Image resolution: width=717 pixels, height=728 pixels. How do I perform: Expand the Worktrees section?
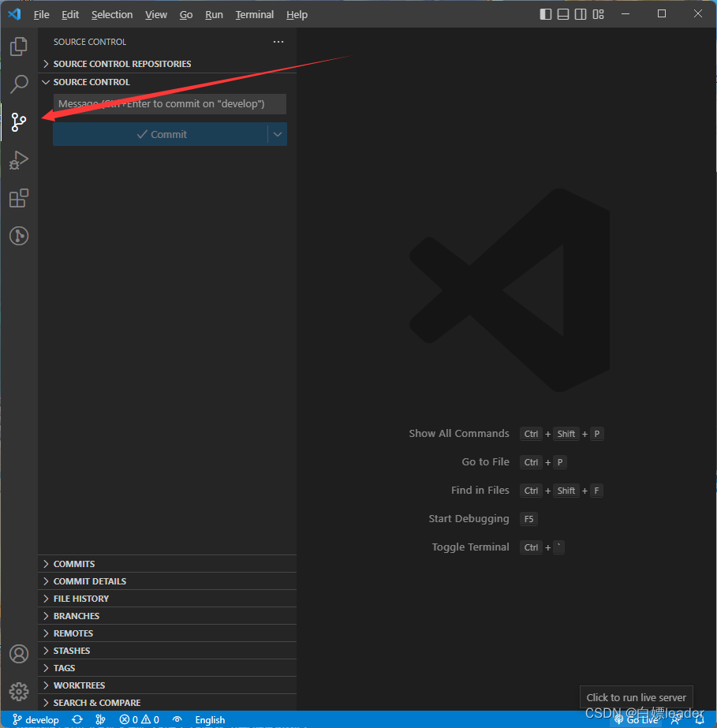coord(167,685)
